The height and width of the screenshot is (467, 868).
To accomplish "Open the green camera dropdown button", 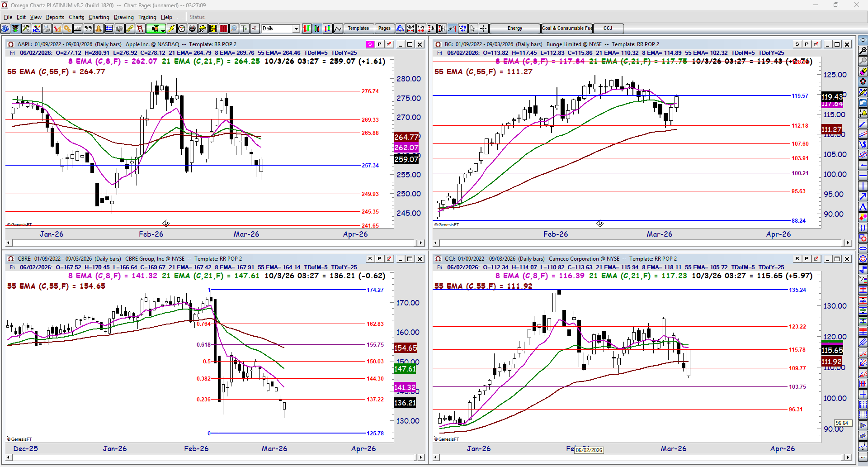I will [x=156, y=29].
